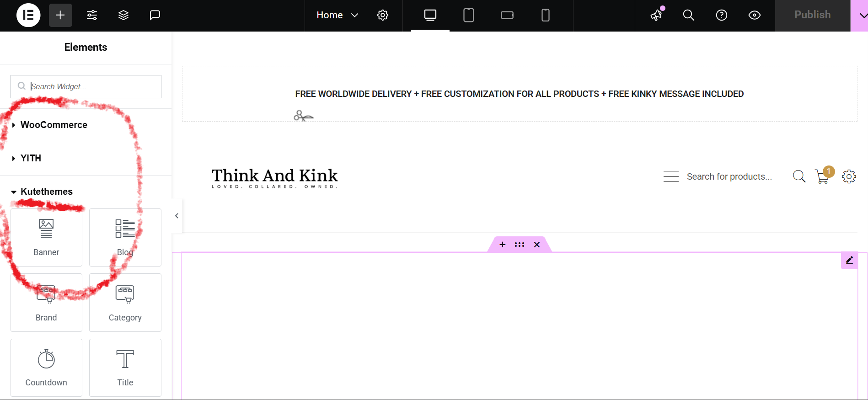Open the Help question mark
This screenshot has width=868, height=400.
tap(722, 15)
